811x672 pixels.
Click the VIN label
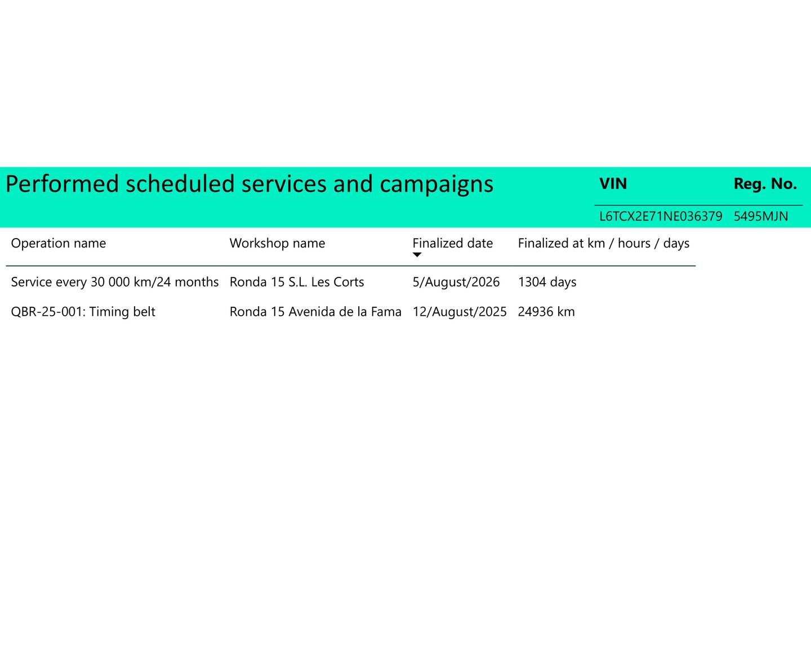(613, 184)
